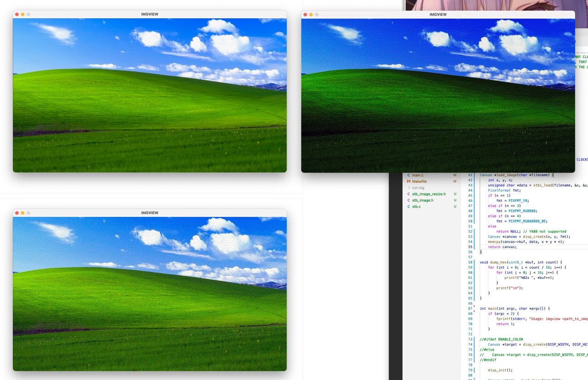The width and height of the screenshot is (588, 380).
Task: Open stb_image.h in the explorer
Action: point(423,200)
